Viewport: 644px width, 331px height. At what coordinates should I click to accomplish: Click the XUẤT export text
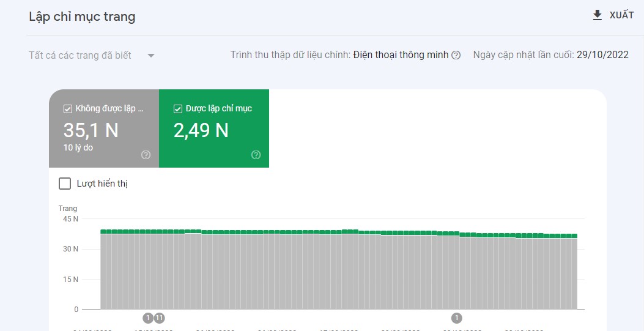pos(621,15)
